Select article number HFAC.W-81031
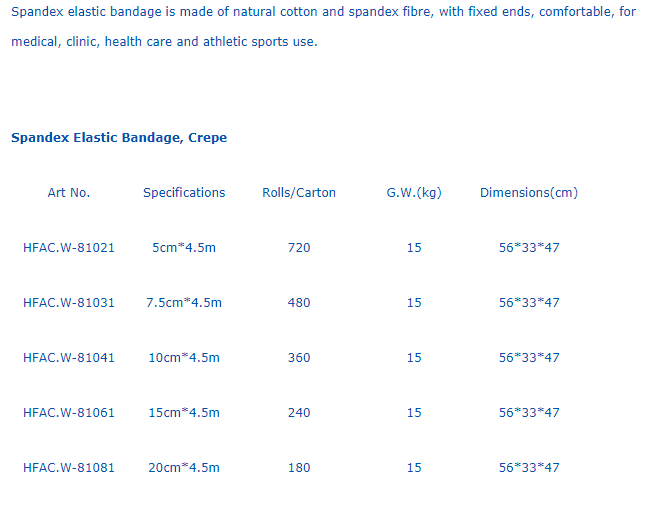The image size is (652, 523). pos(69,303)
